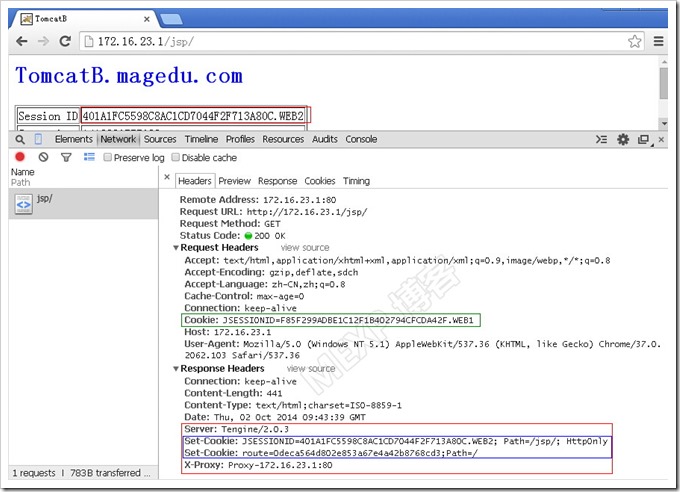Undock DevTools into separate window icon
This screenshot has height=492, width=680.
pos(644,139)
